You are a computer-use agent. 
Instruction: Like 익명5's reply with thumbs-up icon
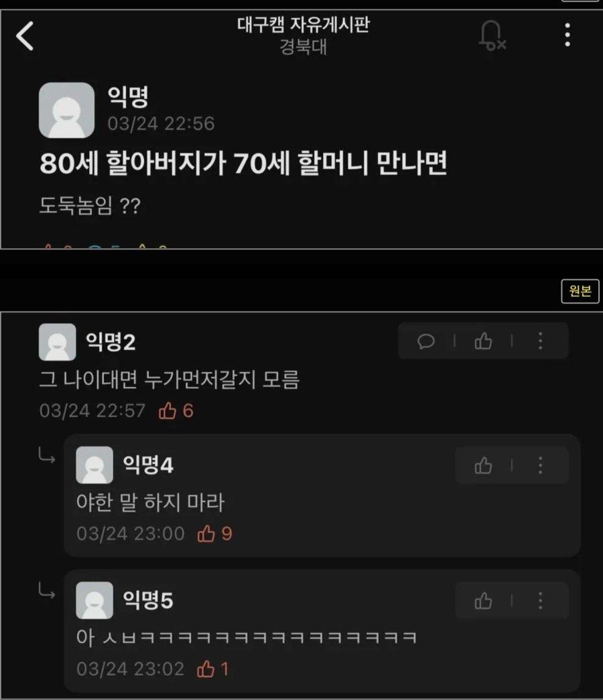click(483, 601)
